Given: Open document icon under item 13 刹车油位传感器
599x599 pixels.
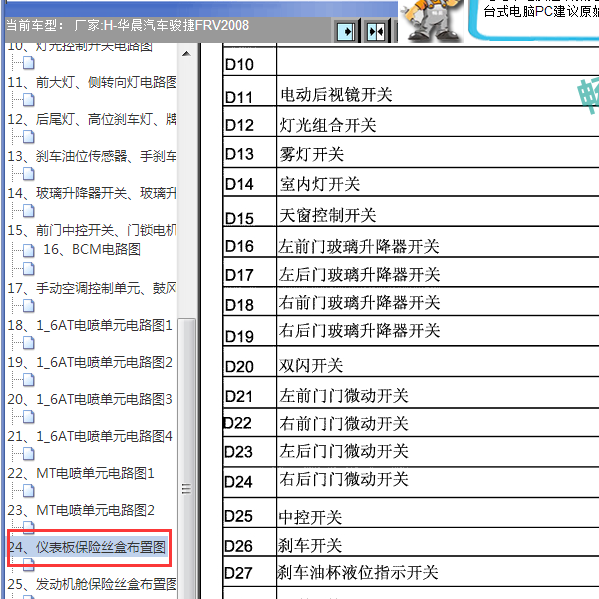Looking at the screenshot, I should tap(29, 174).
